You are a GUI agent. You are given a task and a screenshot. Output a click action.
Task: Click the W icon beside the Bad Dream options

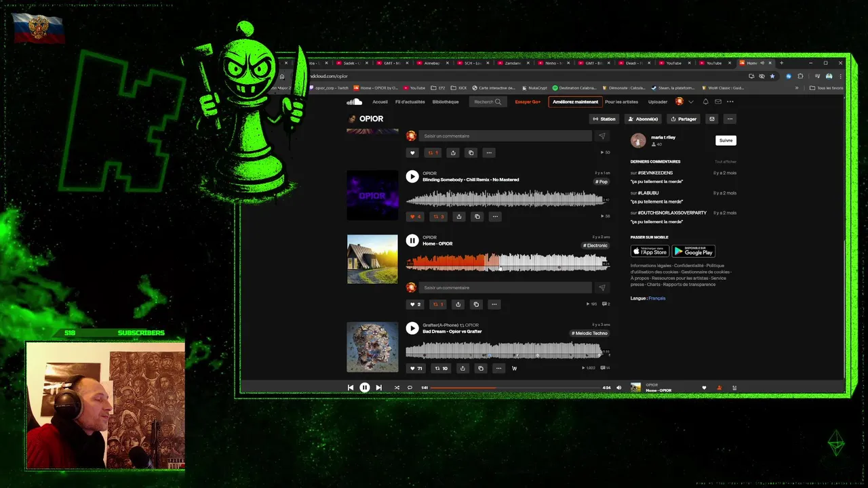click(x=514, y=369)
